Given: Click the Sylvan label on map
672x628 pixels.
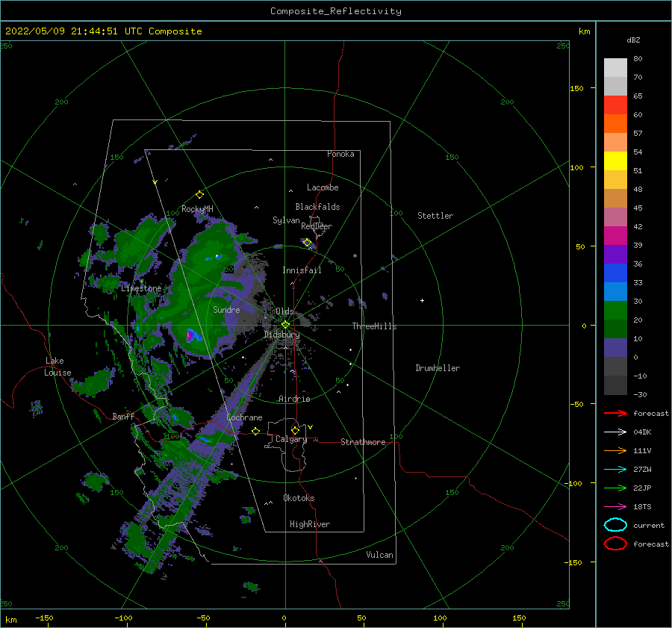Looking at the screenshot, I should point(286,220).
